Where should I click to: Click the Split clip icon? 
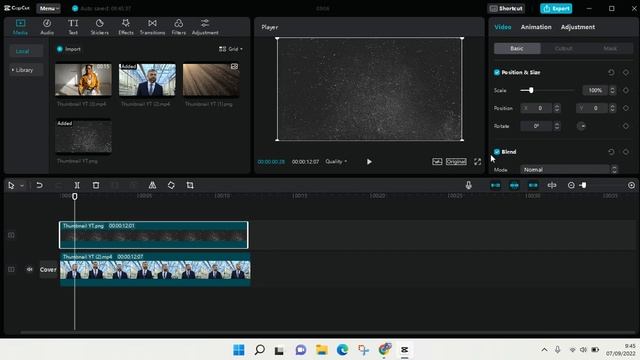pyautogui.click(x=77, y=185)
